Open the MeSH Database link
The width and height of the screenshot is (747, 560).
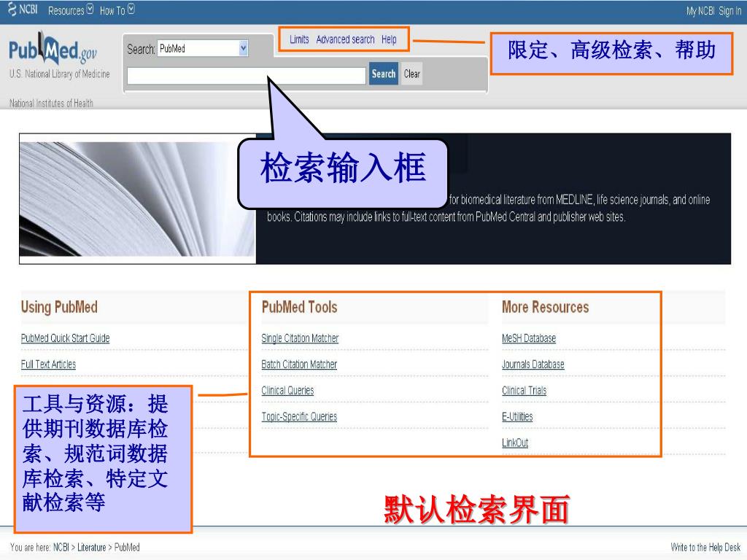tap(529, 338)
